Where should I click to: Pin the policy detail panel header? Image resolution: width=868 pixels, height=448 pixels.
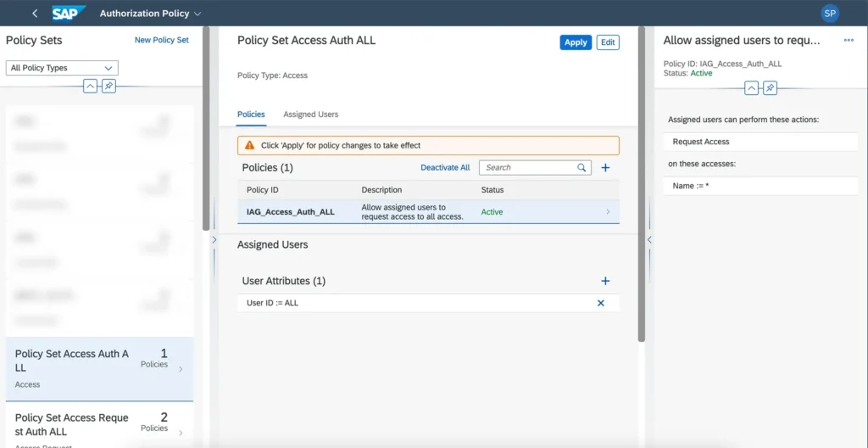point(770,88)
